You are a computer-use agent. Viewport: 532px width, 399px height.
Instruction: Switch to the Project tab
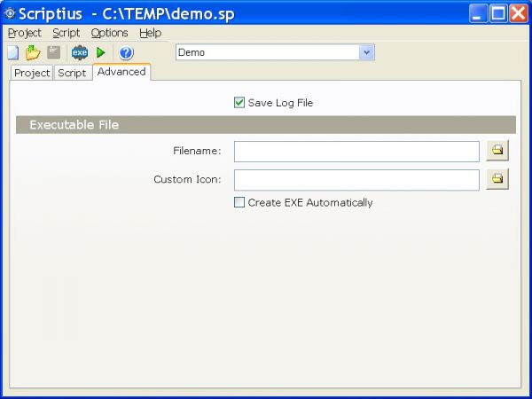coord(32,73)
